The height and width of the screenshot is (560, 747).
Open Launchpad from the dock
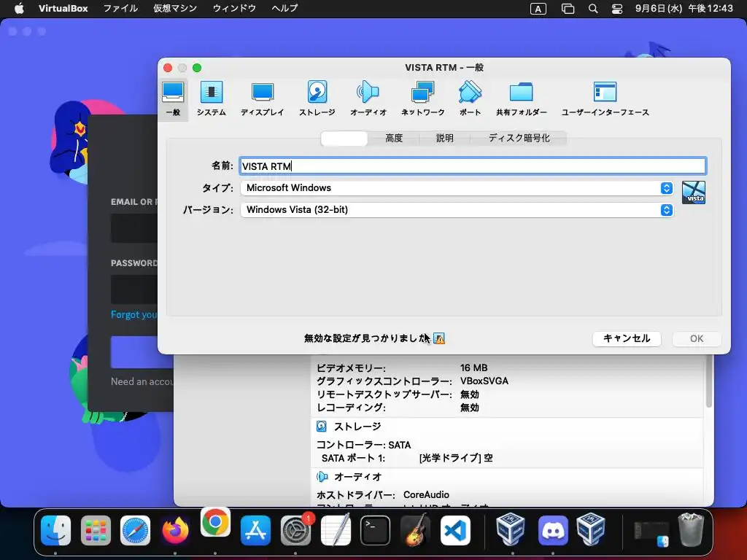(96, 530)
